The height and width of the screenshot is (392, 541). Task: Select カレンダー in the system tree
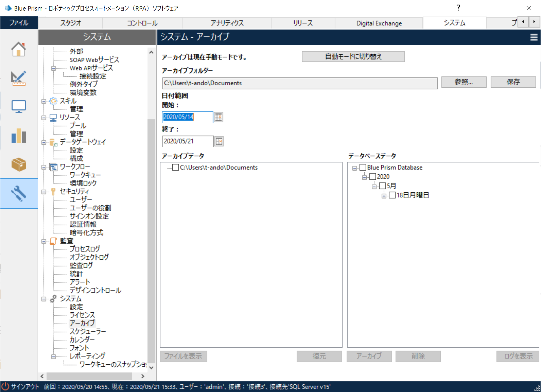coord(82,340)
